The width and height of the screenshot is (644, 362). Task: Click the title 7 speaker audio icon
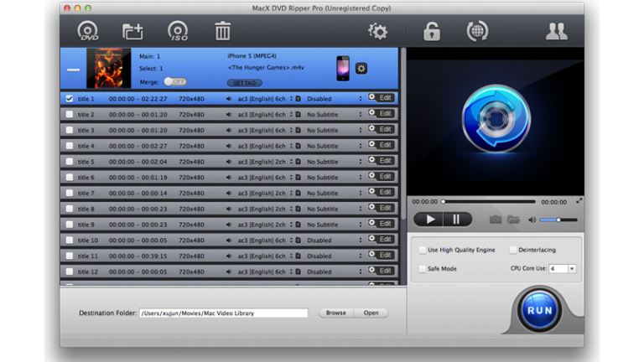(229, 193)
